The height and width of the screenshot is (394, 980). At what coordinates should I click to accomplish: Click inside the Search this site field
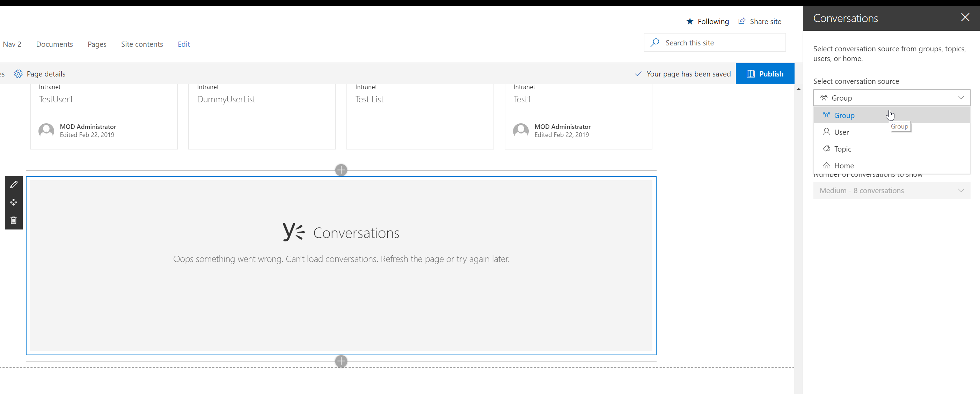click(715, 43)
